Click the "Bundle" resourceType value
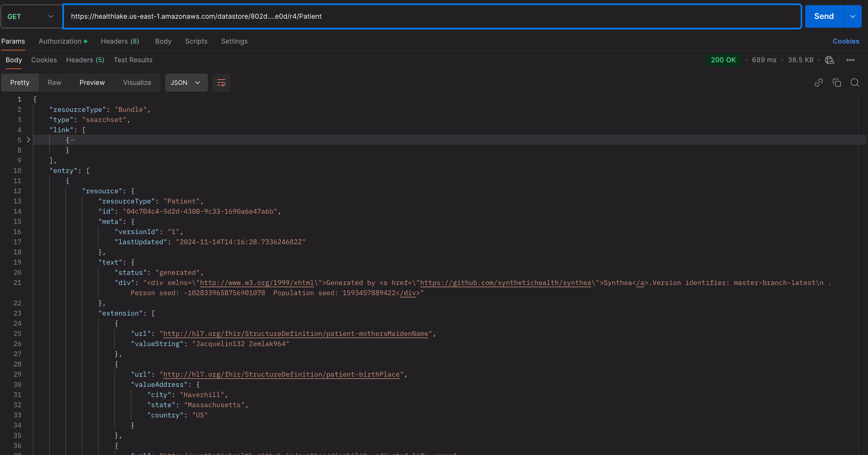Screen dimensions: 868x455 click(x=131, y=110)
